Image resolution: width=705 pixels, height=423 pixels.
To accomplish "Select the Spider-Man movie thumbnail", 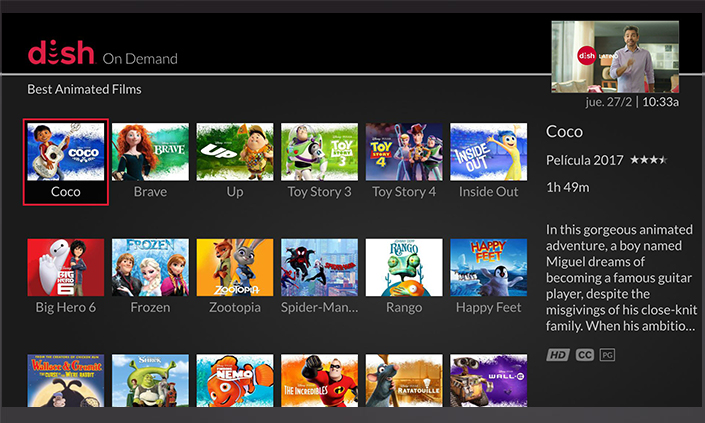I will coord(319,267).
